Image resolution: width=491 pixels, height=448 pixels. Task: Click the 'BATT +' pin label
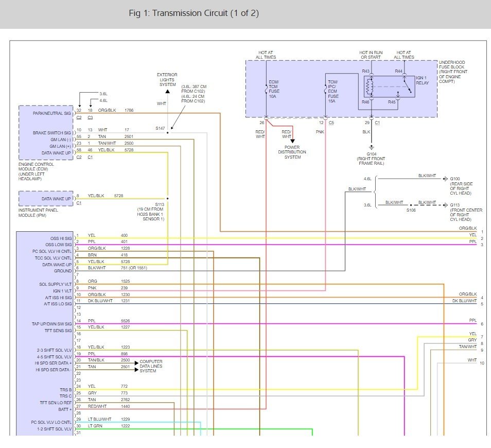pyautogui.click(x=65, y=409)
